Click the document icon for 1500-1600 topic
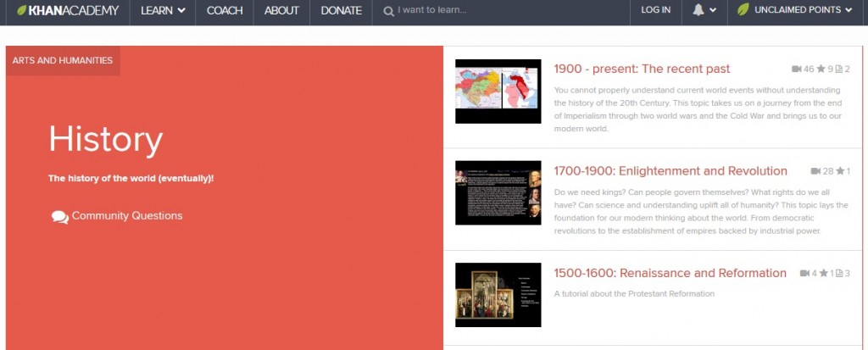868x350 pixels. 839,273
